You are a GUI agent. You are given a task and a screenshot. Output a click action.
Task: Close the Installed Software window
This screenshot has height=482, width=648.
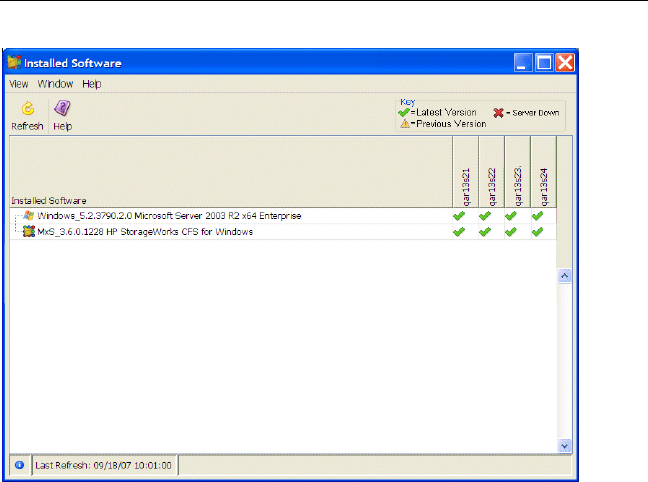(x=565, y=63)
